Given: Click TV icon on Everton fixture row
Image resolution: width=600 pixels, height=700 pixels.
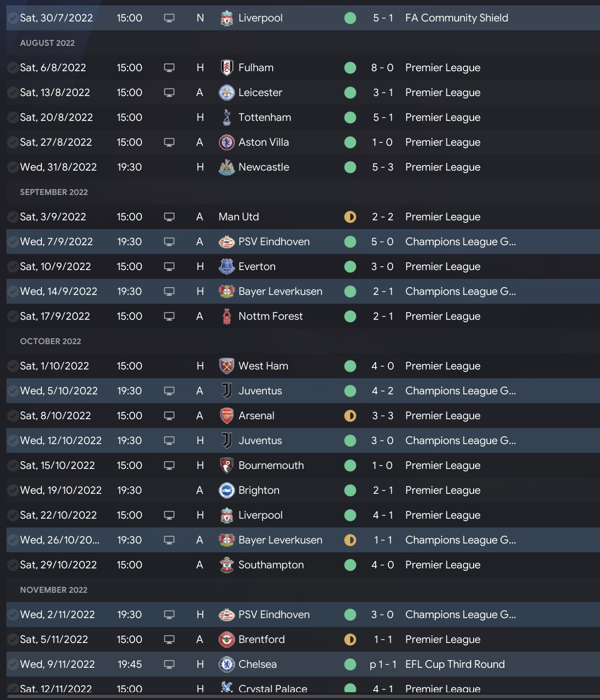Looking at the screenshot, I should 169,267.
